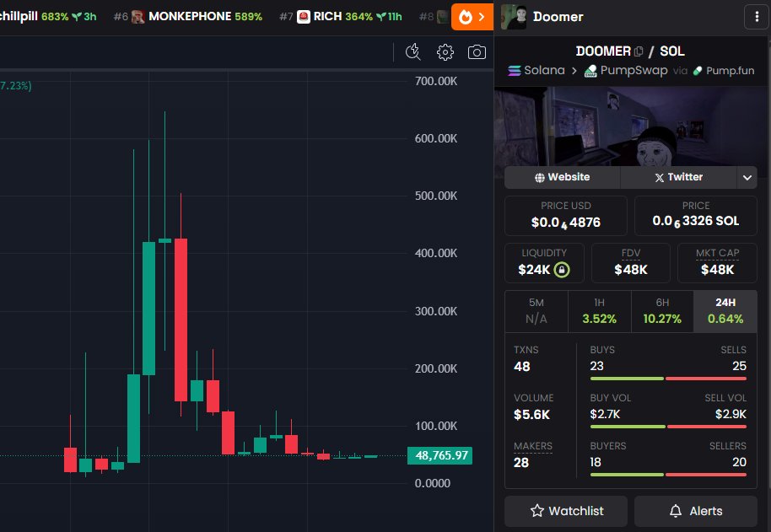
Task: Click the BUY VOL value $2.7K
Action: coord(605,415)
